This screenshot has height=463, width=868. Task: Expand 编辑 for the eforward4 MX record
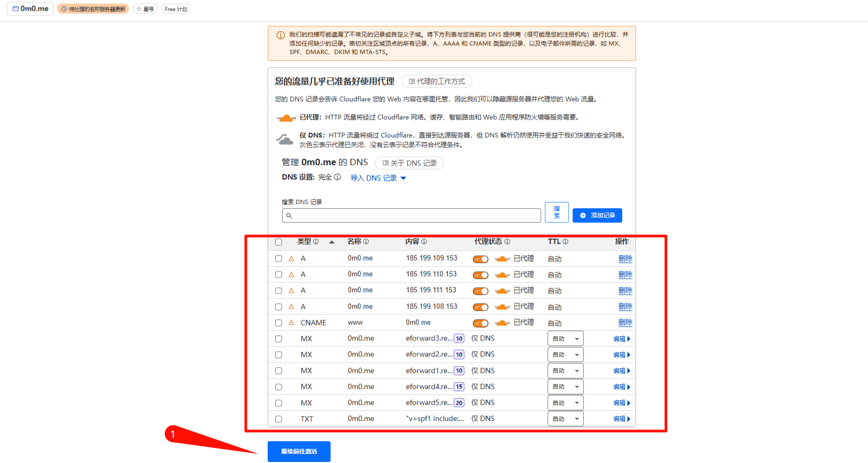point(622,387)
